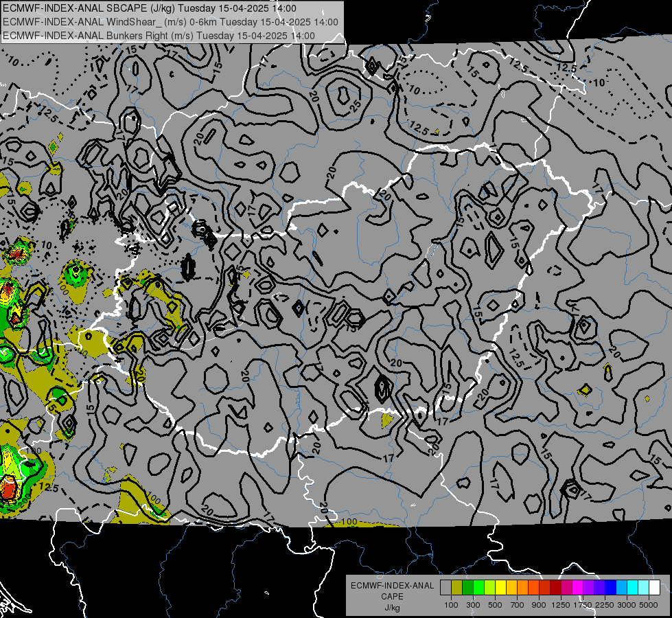Click the CAPE label in the legend
The width and height of the screenshot is (672, 618).
point(392,597)
